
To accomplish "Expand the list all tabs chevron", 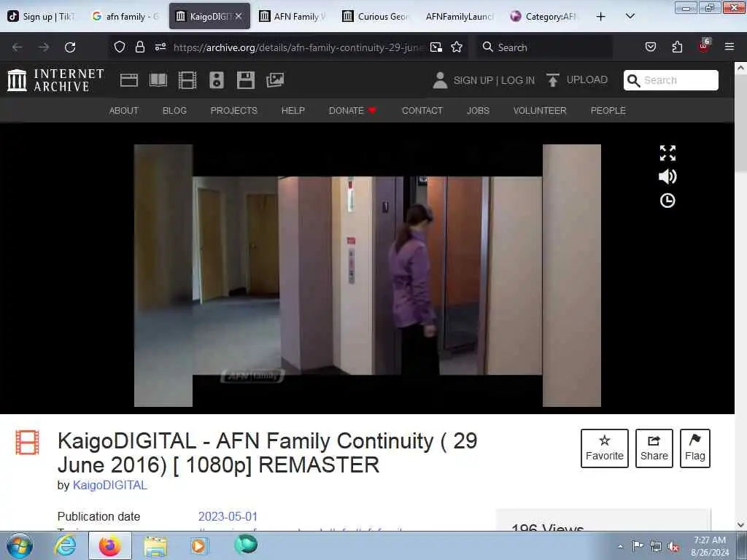I will 630,16.
